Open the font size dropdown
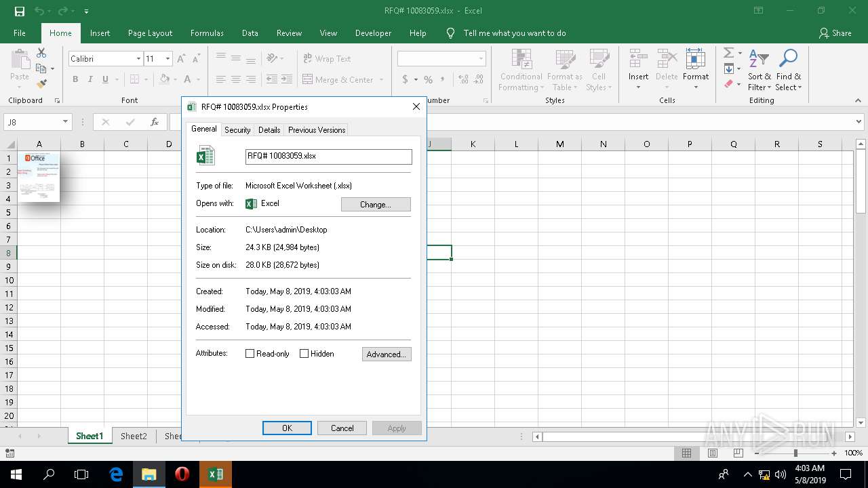This screenshot has width=868, height=488. pyautogui.click(x=167, y=59)
